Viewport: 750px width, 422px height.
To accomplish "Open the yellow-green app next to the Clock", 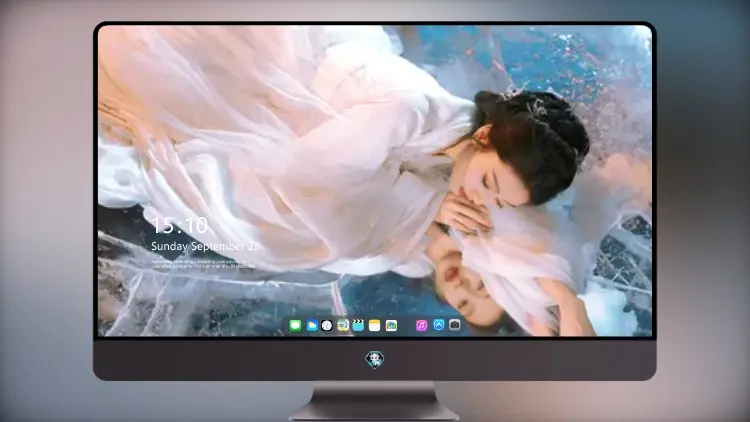I will [343, 326].
